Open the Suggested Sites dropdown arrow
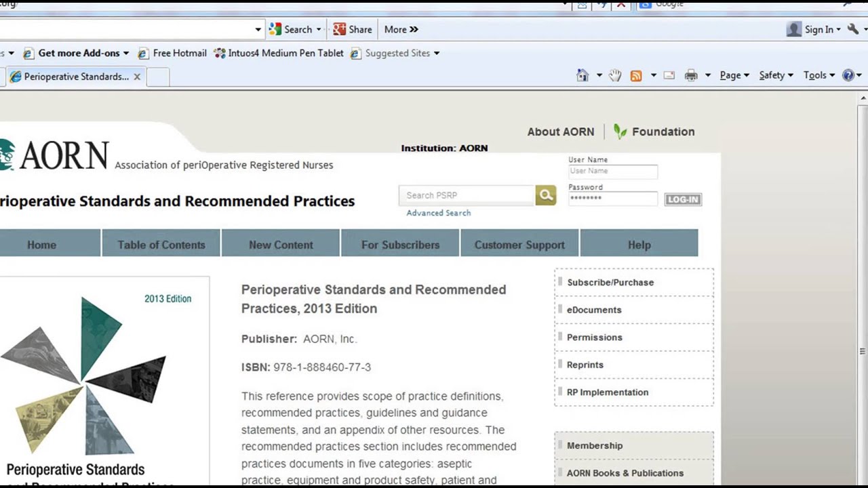This screenshot has height=488, width=868. click(x=436, y=53)
